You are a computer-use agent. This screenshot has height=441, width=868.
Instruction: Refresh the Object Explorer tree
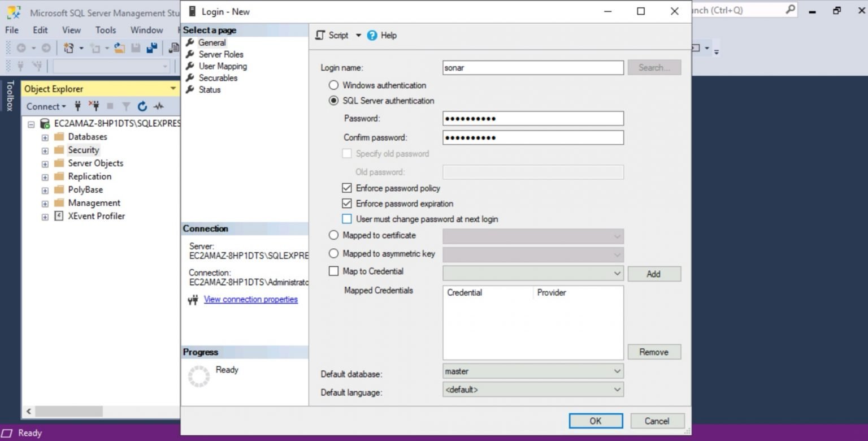coord(142,106)
